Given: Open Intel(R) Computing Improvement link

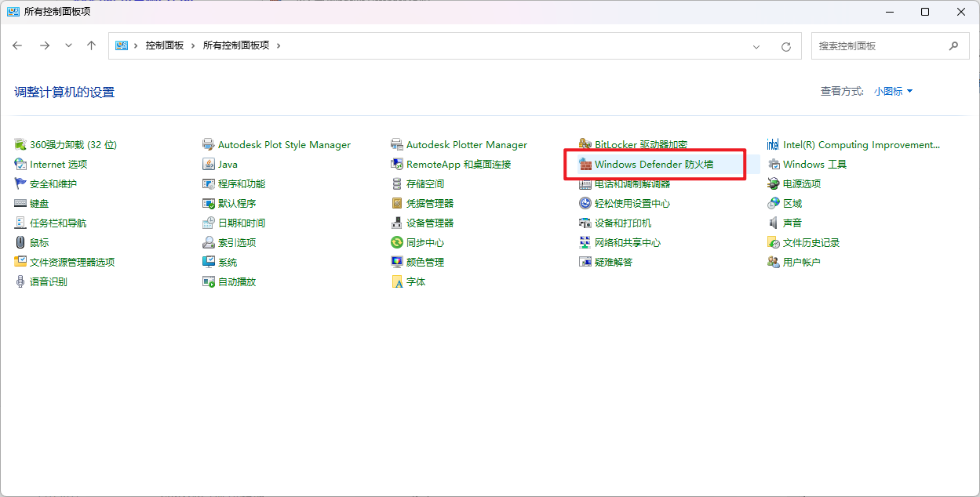Looking at the screenshot, I should (x=862, y=144).
